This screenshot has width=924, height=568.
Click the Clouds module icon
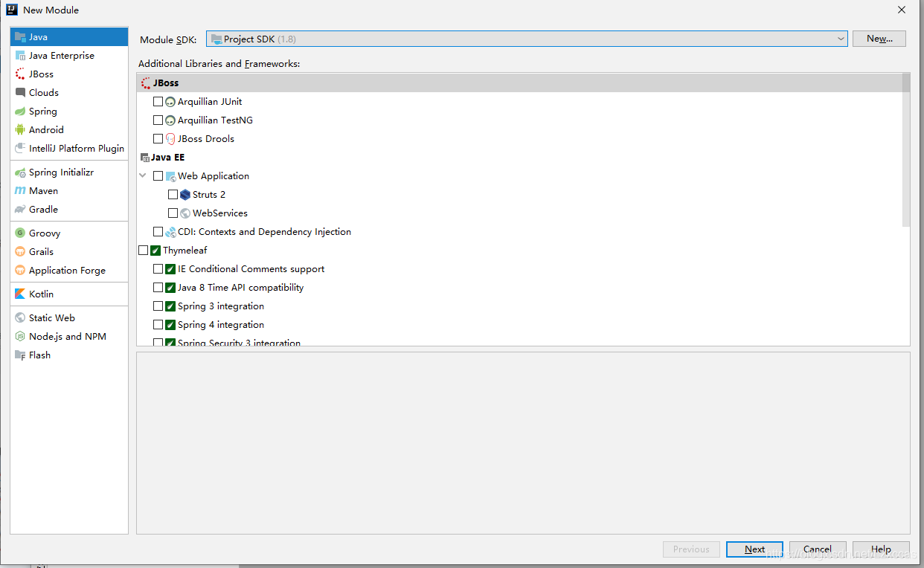coord(20,92)
